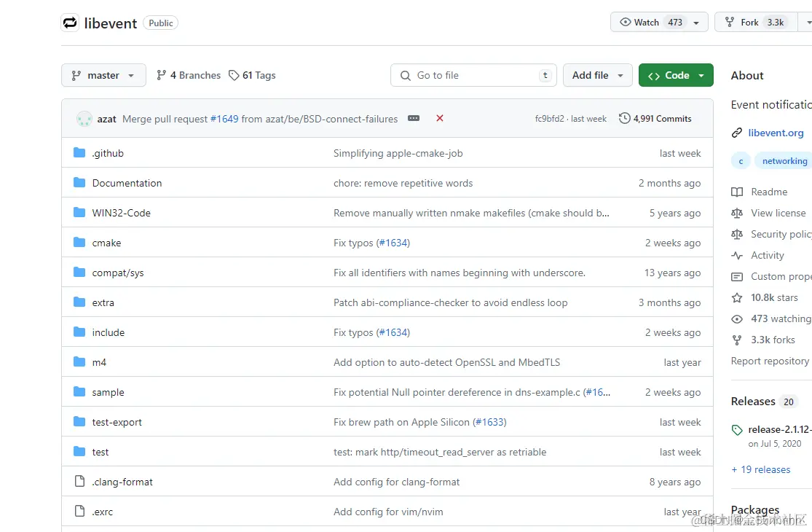
Task: Open View license link
Action: (779, 213)
